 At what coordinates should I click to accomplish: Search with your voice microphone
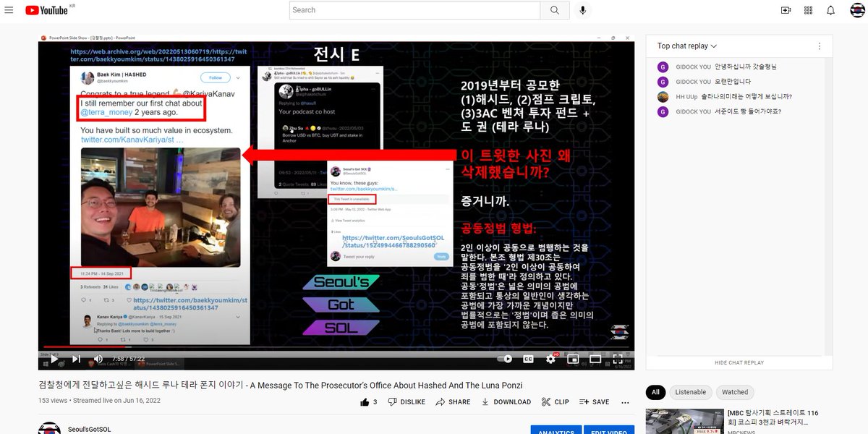click(x=582, y=10)
